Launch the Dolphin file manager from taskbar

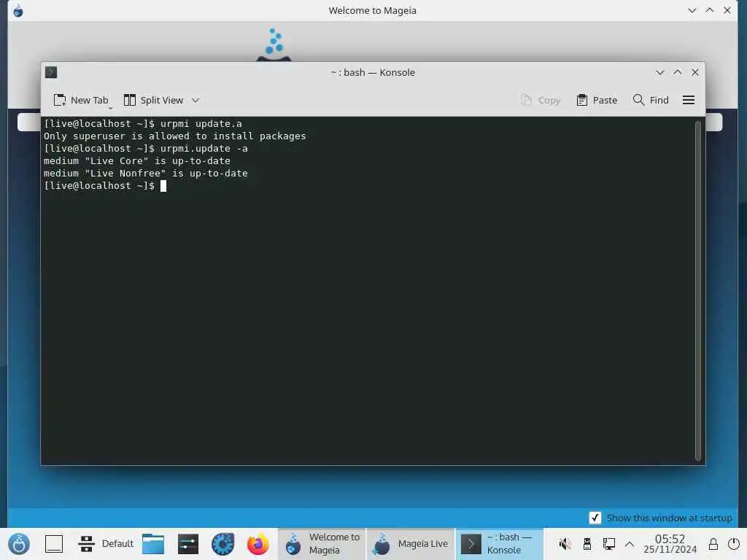coord(153,544)
